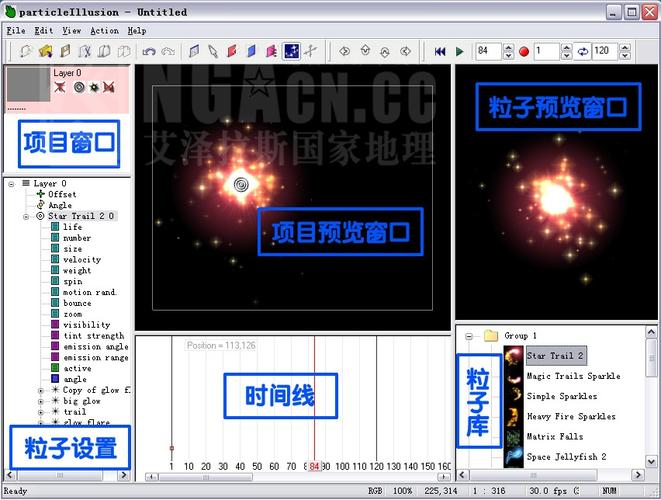Select the active property
The height and width of the screenshot is (500, 661).
point(77,368)
